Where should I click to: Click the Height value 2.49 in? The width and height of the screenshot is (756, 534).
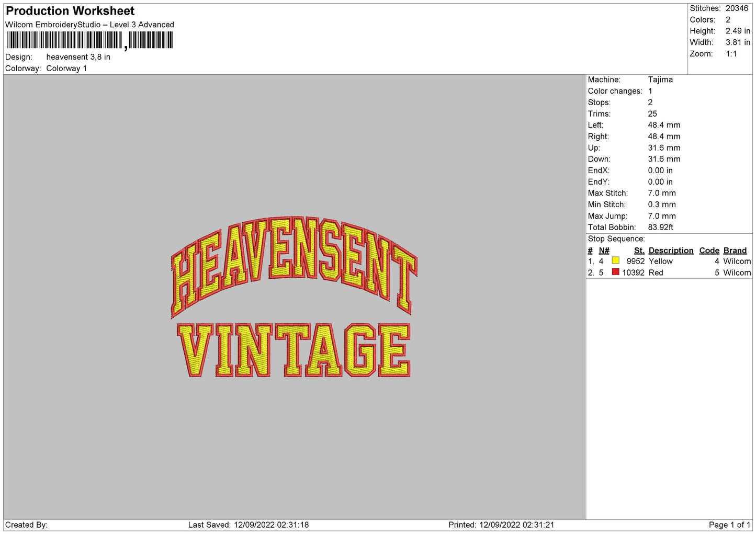coord(738,31)
